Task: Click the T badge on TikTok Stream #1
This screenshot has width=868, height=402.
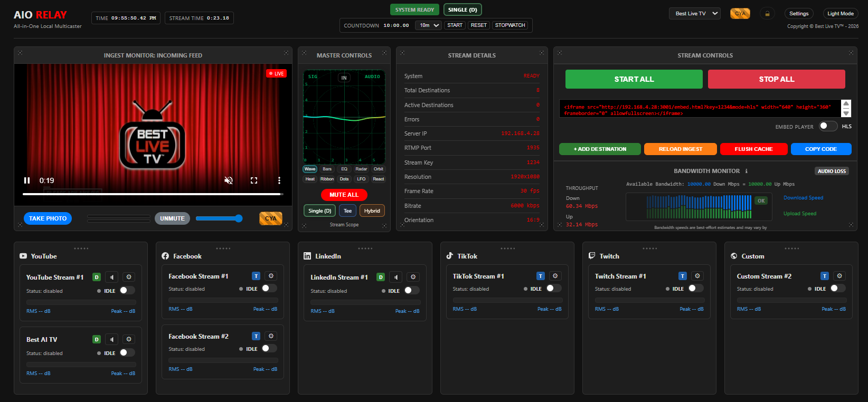Action: click(541, 276)
